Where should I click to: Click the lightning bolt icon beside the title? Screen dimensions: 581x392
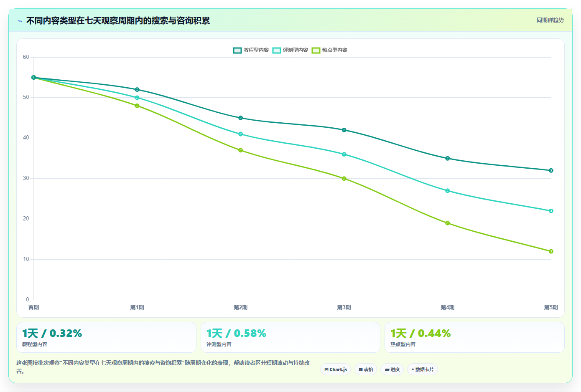(x=20, y=21)
